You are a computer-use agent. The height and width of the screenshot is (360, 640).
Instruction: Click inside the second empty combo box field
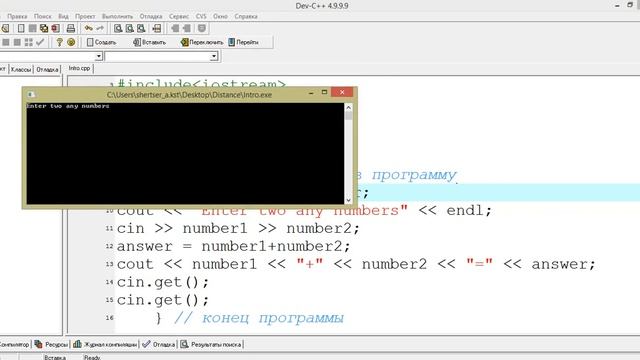point(158,56)
